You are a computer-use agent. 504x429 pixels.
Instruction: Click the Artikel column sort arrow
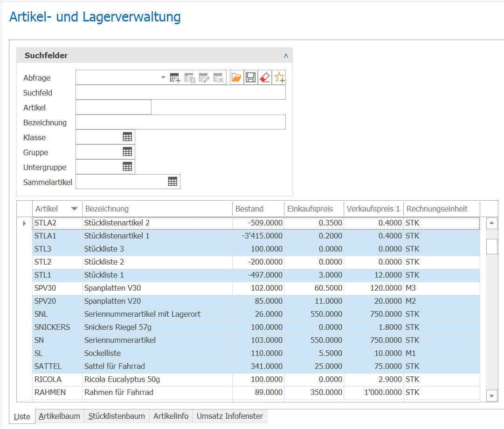[x=74, y=209]
